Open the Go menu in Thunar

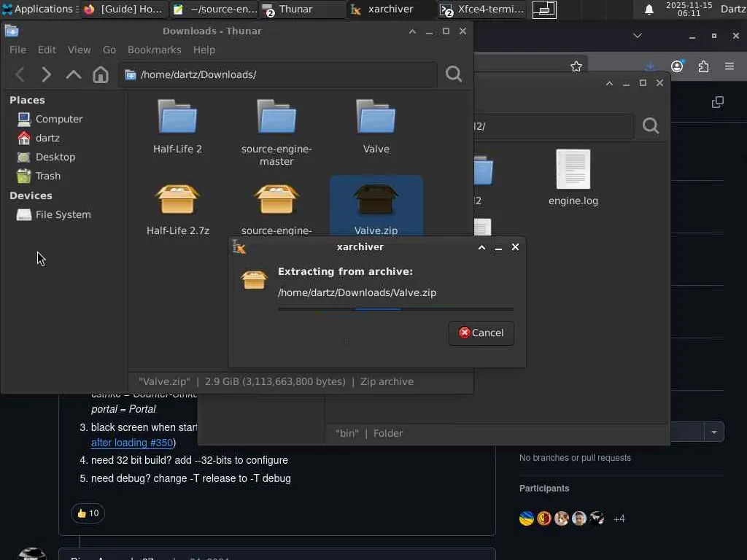click(x=109, y=50)
